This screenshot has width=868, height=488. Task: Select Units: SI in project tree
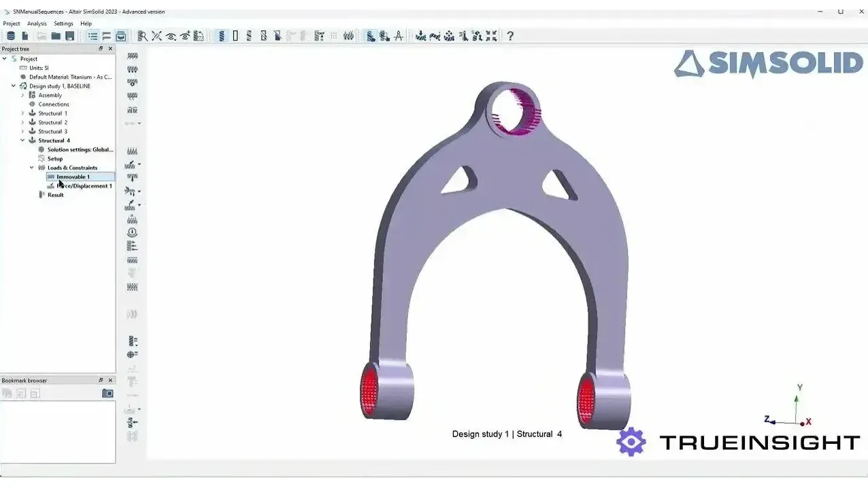pyautogui.click(x=39, y=68)
